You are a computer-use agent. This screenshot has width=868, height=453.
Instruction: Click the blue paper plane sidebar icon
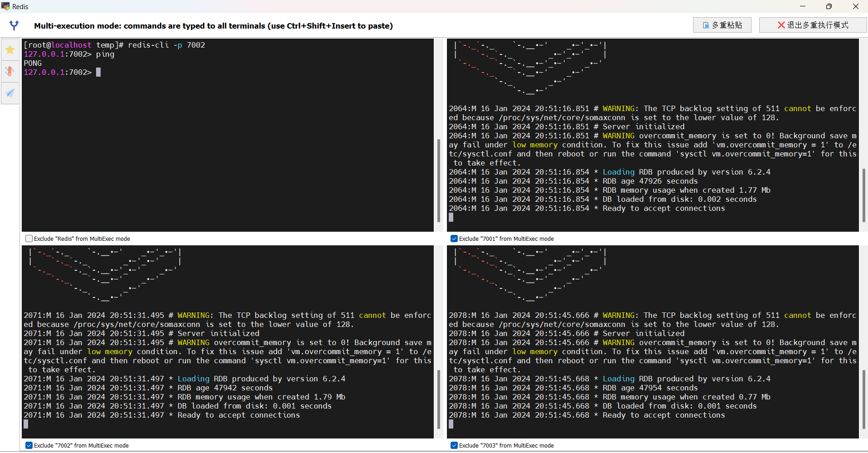click(10, 93)
